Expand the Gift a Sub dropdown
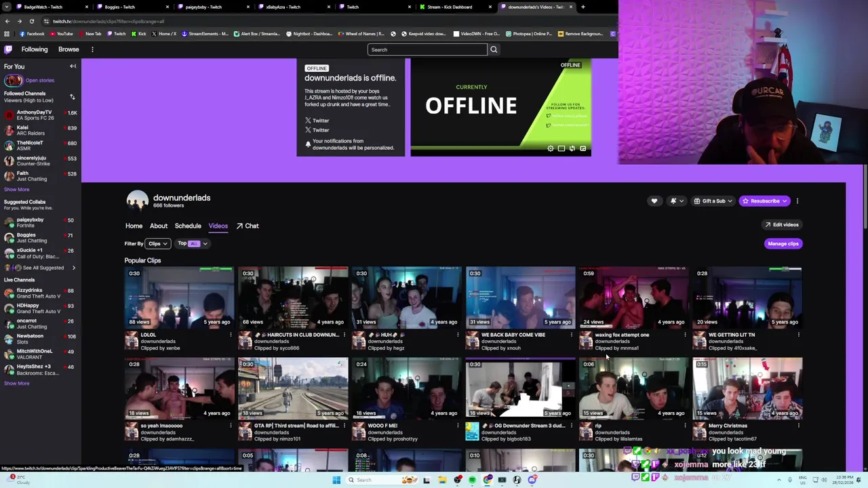 (713, 201)
